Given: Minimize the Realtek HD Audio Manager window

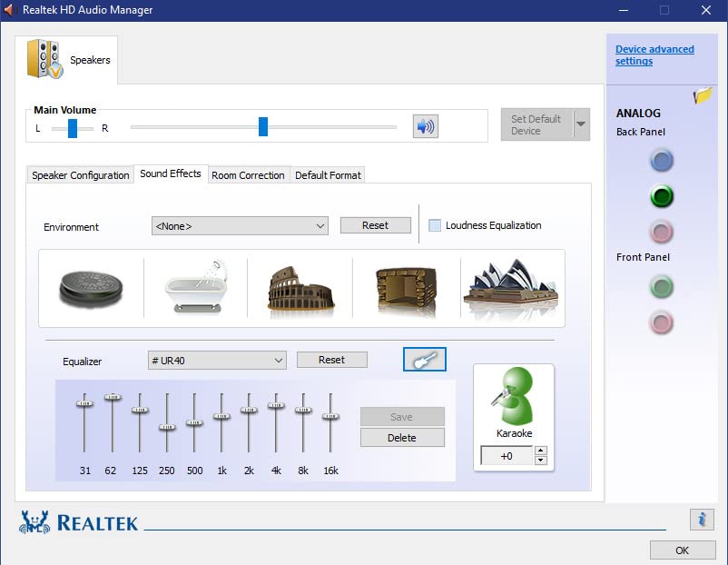Looking at the screenshot, I should click(624, 10).
